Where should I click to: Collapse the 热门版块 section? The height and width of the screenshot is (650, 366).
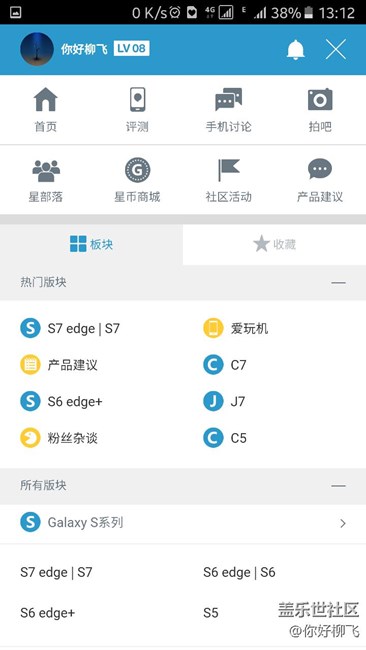tap(339, 283)
